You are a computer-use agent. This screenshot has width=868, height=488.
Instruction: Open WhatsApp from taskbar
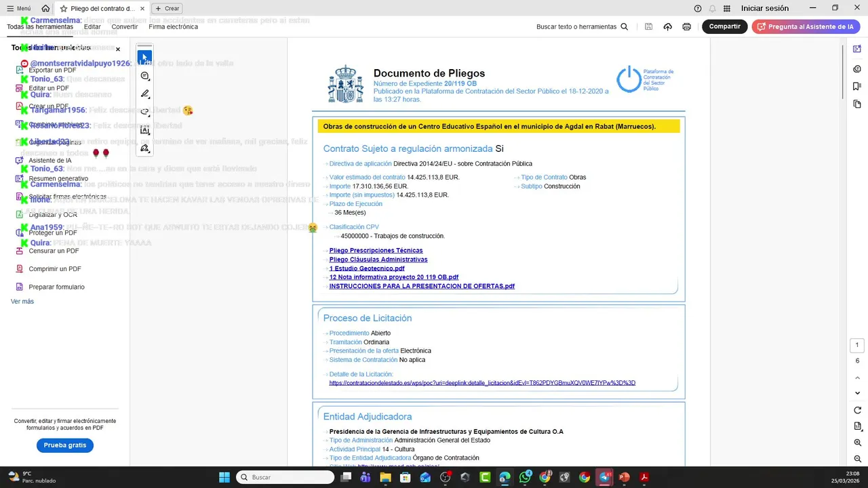tap(526, 477)
